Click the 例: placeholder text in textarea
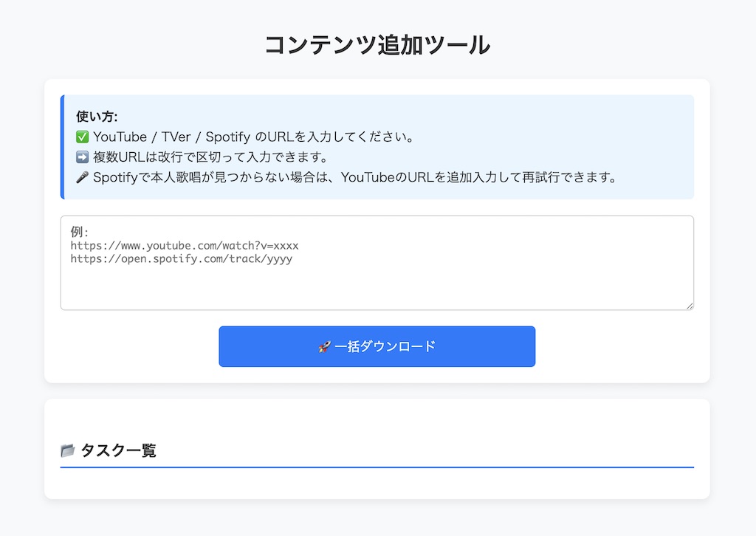The image size is (756, 536). [80, 232]
